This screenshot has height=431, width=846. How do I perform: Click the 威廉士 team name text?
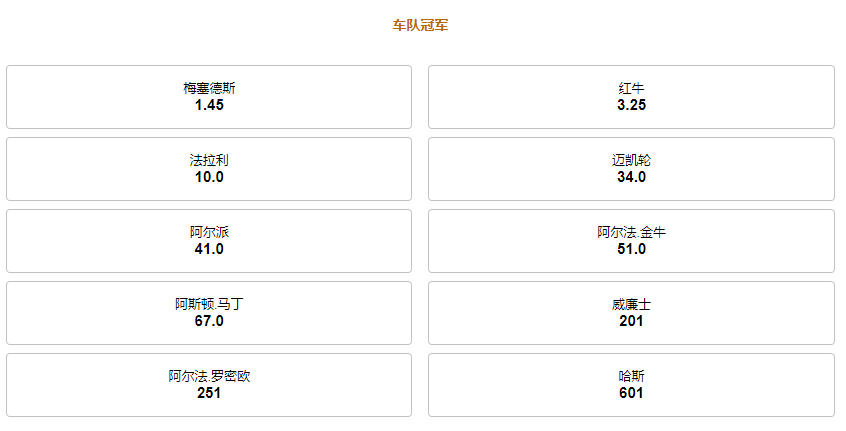click(631, 305)
